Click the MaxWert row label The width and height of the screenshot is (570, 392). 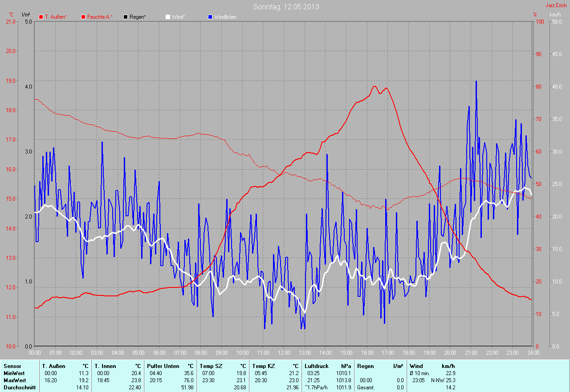(x=14, y=380)
